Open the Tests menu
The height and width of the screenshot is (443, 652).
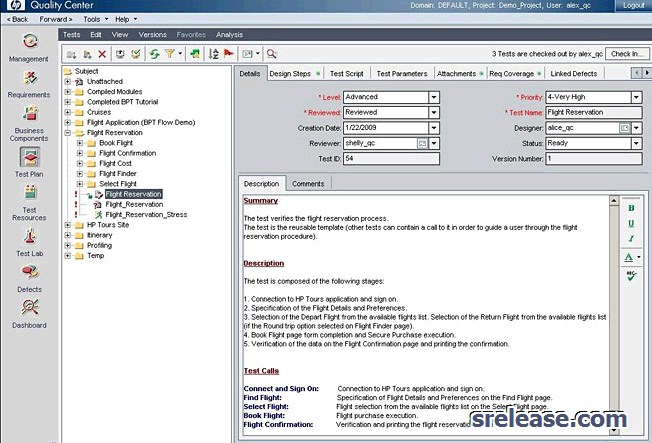tap(71, 35)
